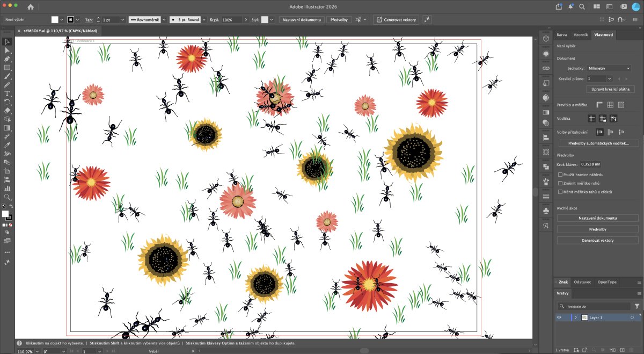Image resolution: width=644 pixels, height=354 pixels.
Task: Open the Symbols club-shaped panel icon
Action: [x=546, y=211]
